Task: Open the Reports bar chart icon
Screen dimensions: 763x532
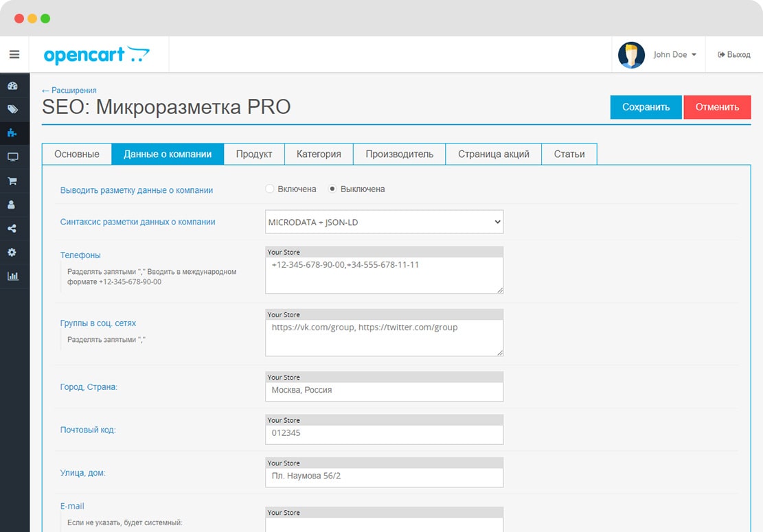Action: pyautogui.click(x=12, y=276)
